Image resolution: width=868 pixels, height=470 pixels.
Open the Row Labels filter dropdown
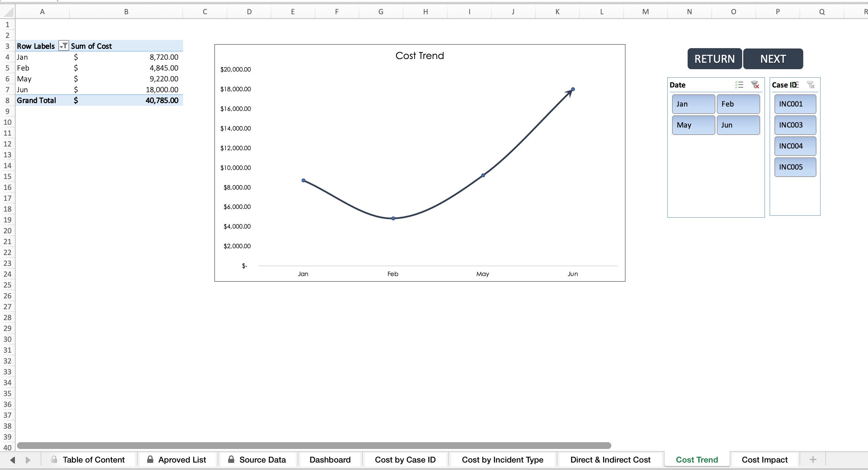63,45
